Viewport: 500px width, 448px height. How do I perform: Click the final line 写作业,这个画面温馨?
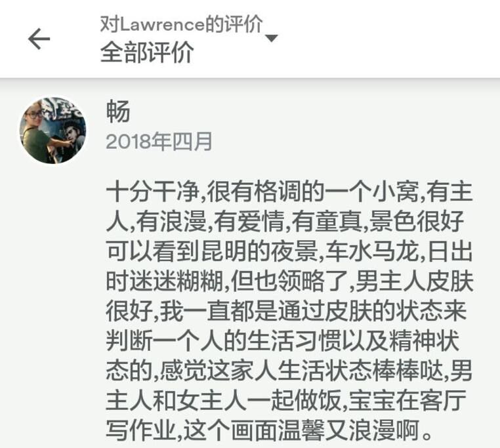pyautogui.click(x=270, y=430)
